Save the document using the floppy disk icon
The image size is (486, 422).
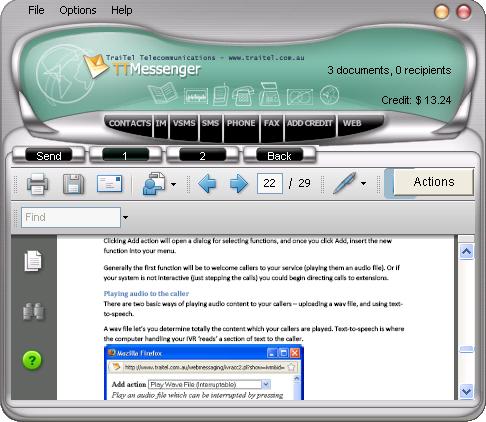pos(73,184)
